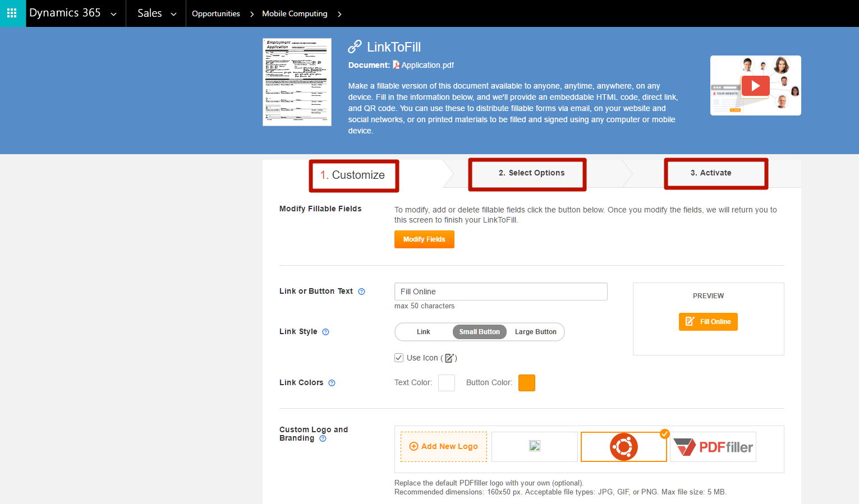Select the broken image logo option
The width and height of the screenshot is (859, 504).
[x=535, y=447]
